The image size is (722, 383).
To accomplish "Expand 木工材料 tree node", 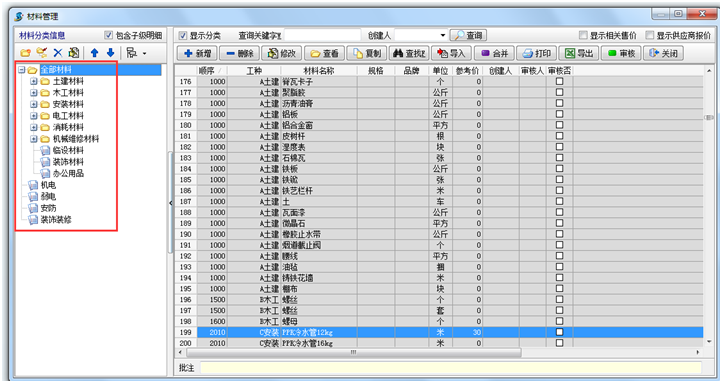I will coord(33,93).
